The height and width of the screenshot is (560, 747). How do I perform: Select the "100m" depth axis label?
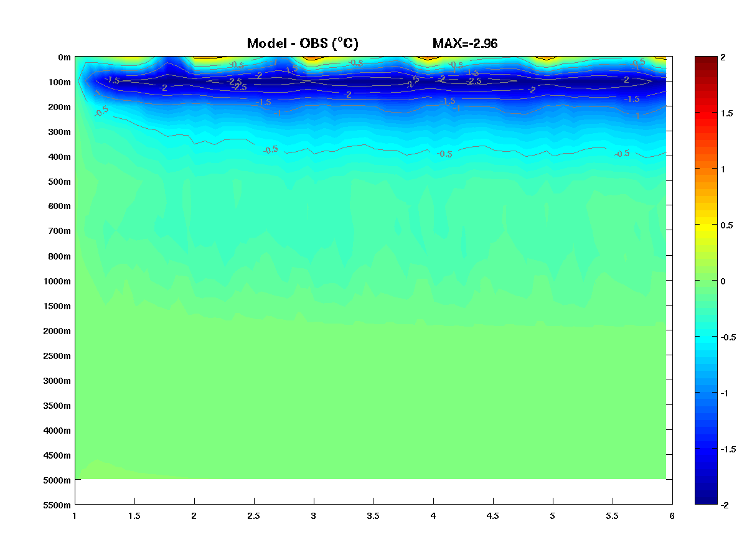59,82
